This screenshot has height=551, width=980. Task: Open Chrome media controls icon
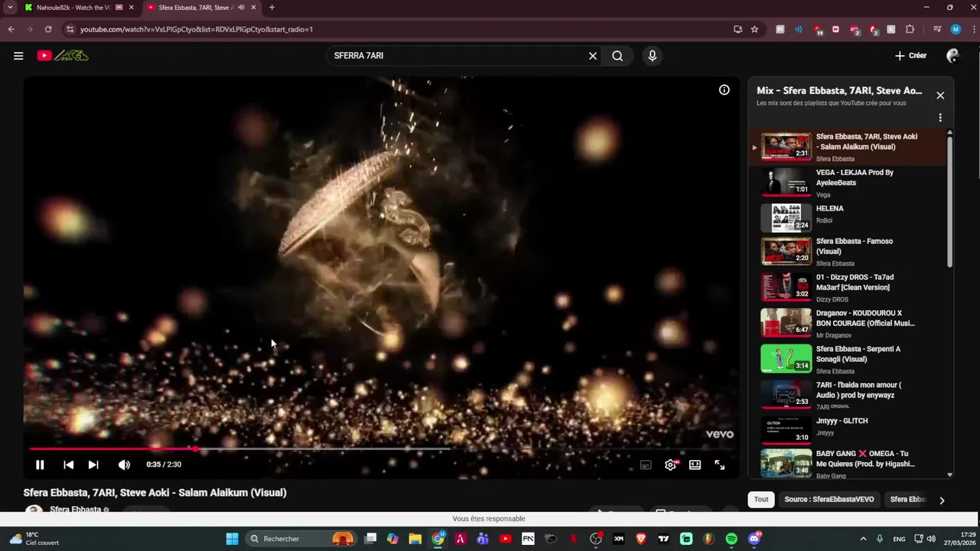[x=937, y=29]
